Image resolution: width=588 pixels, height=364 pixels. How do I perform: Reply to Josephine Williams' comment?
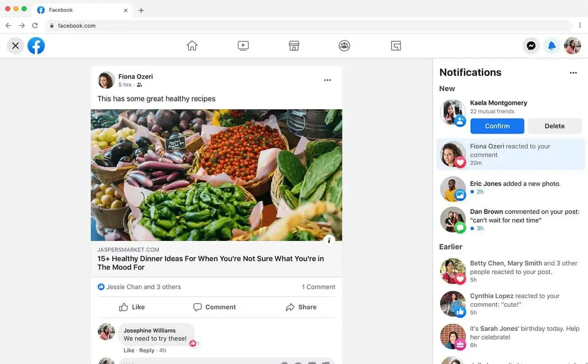[146, 350]
